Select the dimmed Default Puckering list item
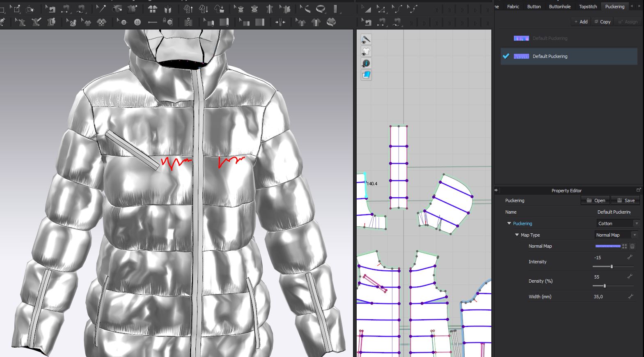 (569, 38)
